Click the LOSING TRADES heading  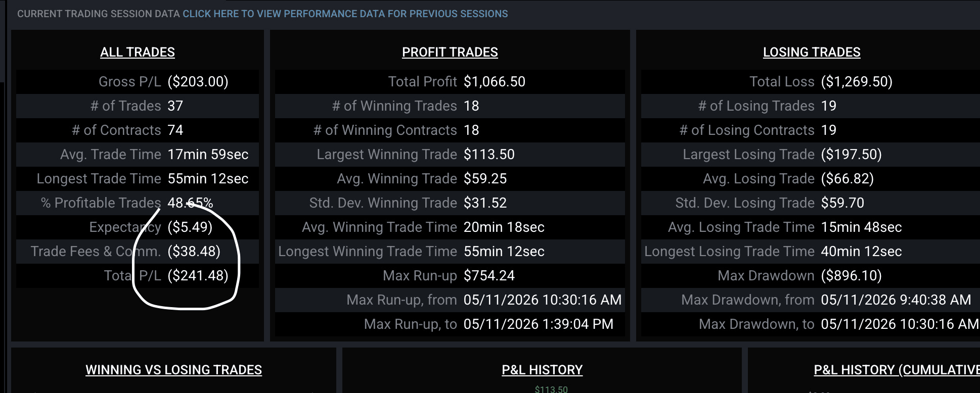812,52
